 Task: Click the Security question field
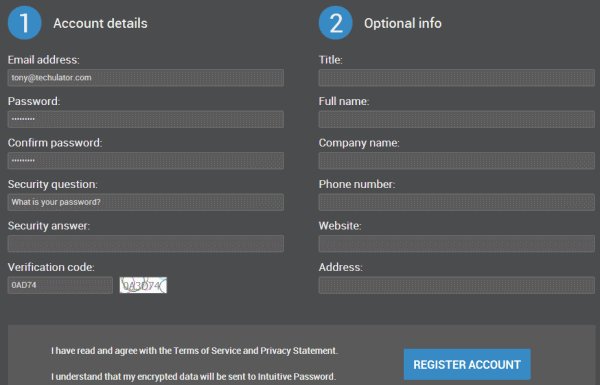click(146, 202)
